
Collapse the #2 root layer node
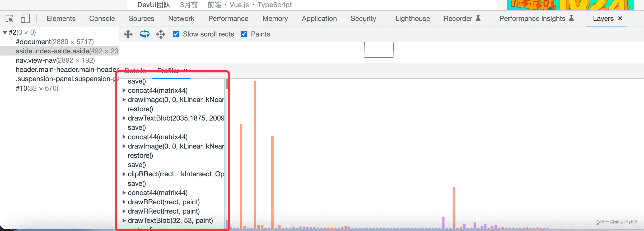coord(5,33)
